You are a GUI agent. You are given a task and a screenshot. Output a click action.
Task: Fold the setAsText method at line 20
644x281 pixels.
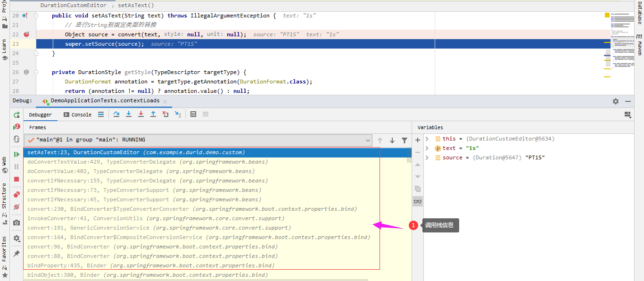[36, 16]
